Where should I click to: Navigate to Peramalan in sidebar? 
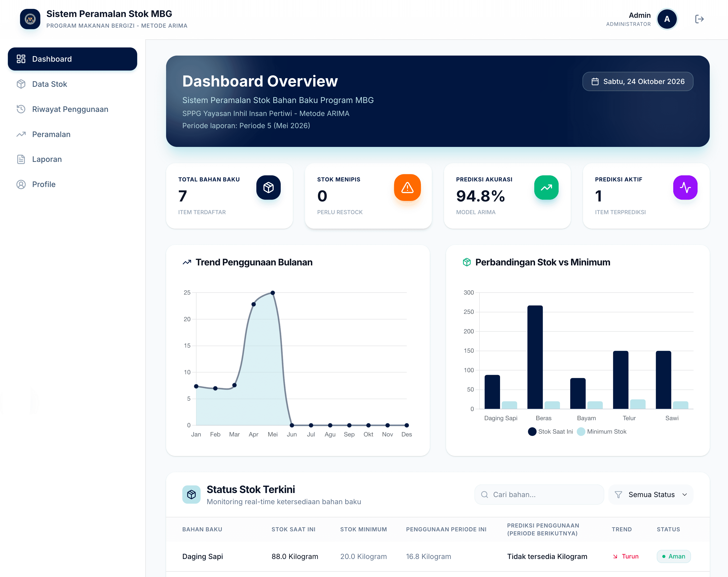72,134
